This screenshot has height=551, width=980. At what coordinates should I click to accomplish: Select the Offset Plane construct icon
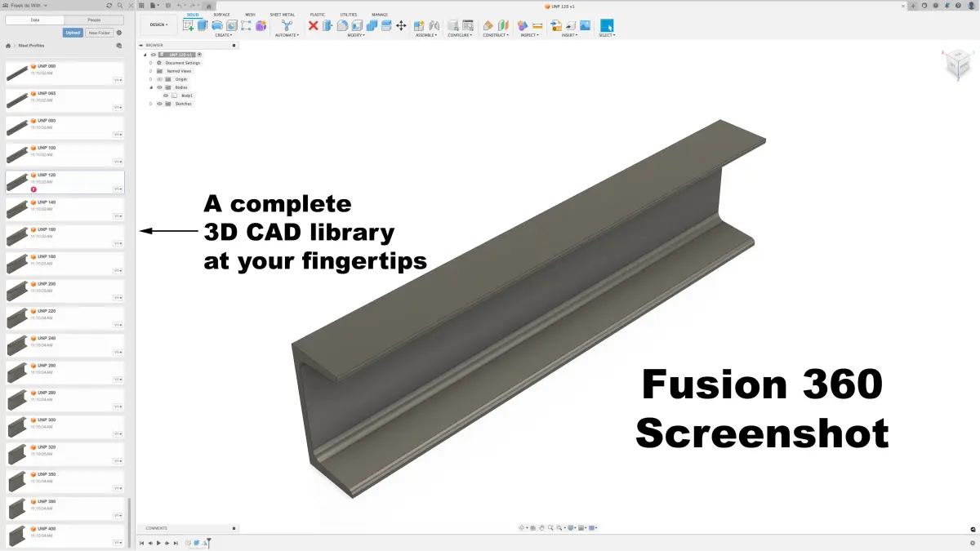click(488, 25)
